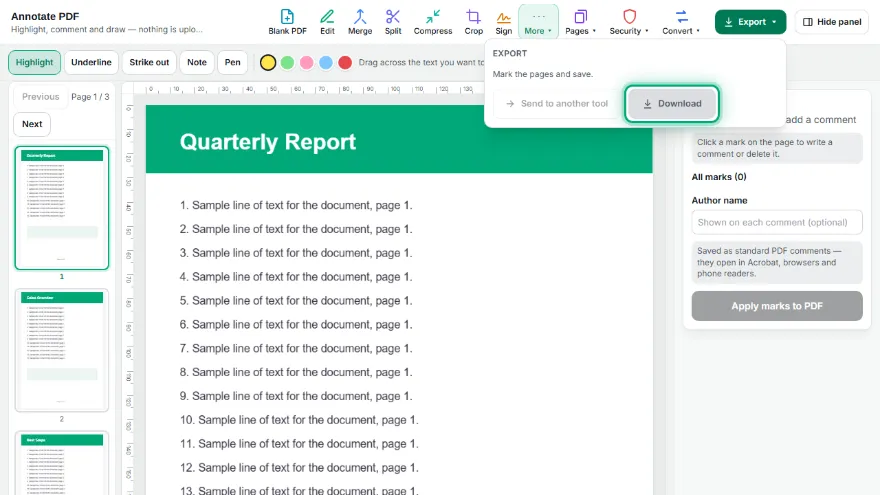Open the Compress tool
This screenshot has height=495, width=880.
433,22
